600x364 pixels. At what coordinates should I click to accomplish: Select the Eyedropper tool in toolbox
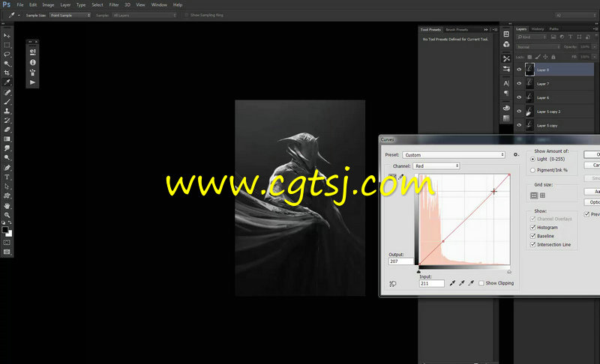coord(7,82)
